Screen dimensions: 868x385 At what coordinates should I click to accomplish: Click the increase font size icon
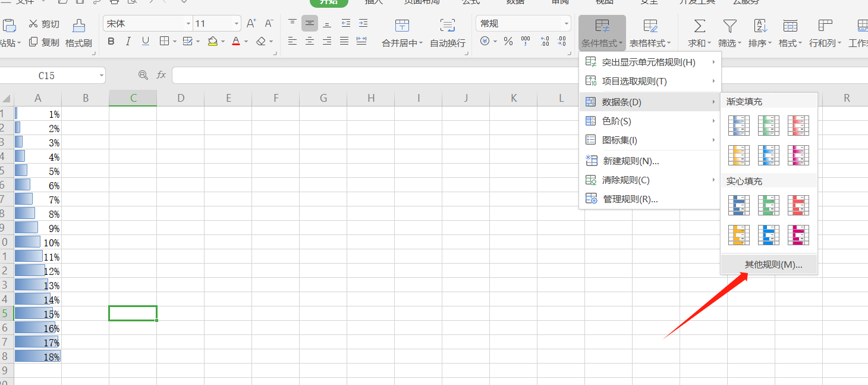pos(251,24)
